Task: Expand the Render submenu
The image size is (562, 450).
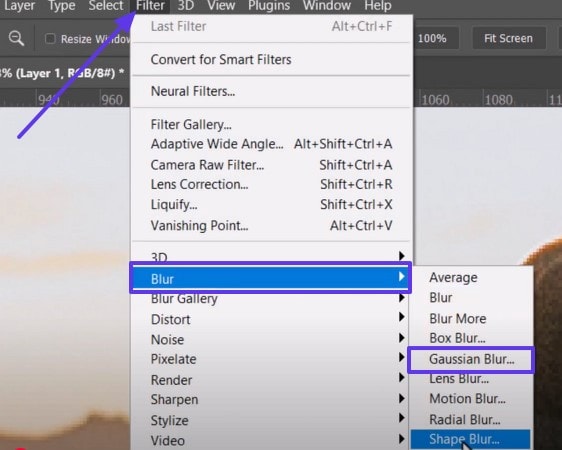Action: point(272,380)
